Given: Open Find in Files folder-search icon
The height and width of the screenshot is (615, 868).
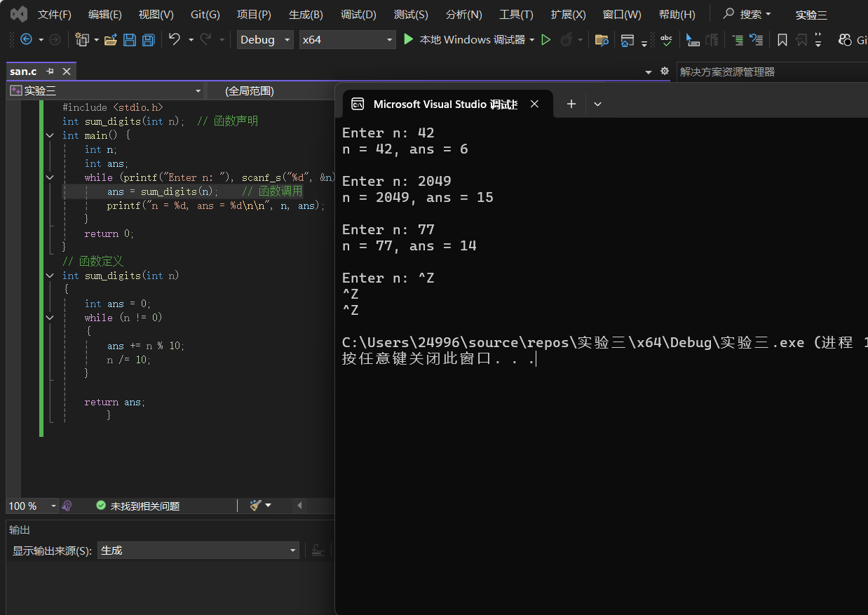Looking at the screenshot, I should 602,40.
